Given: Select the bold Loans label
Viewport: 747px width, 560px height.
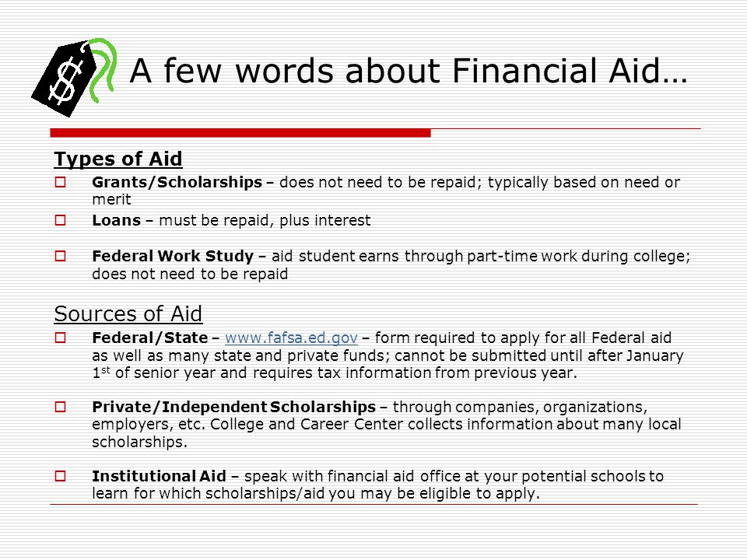Looking at the screenshot, I should pos(116,220).
